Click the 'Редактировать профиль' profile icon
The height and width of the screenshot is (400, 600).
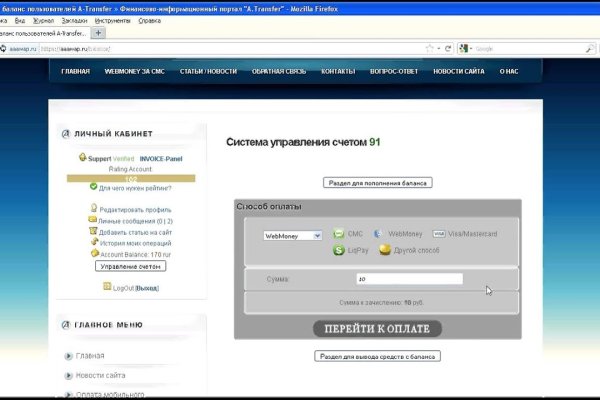[93, 209]
